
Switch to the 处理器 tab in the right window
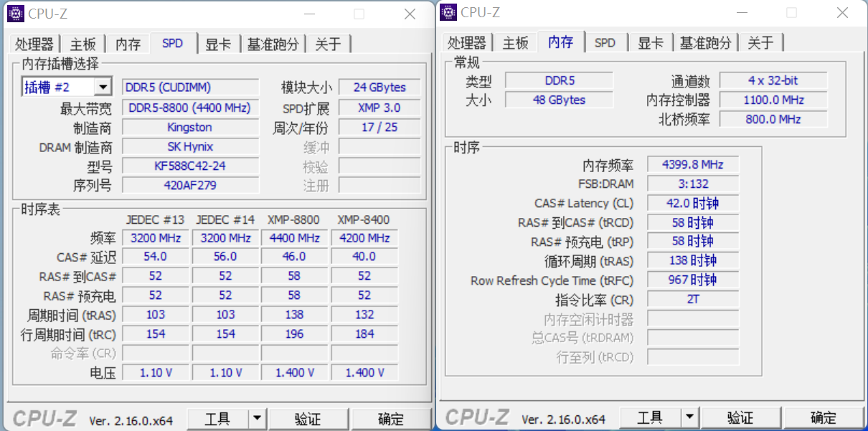click(x=467, y=42)
